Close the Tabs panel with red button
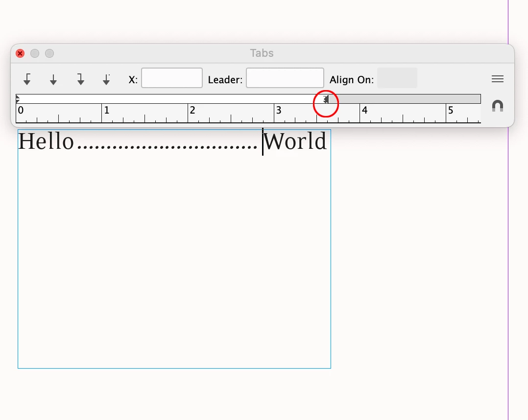 pyautogui.click(x=20, y=53)
